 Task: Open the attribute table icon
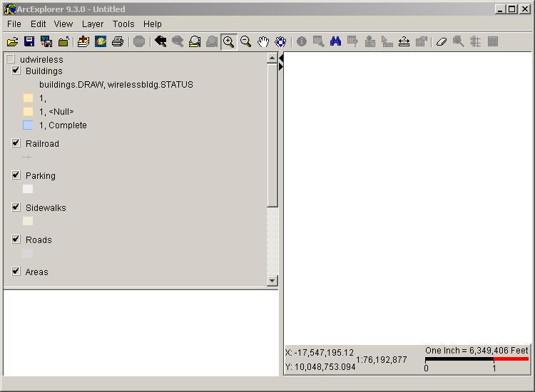pos(493,42)
